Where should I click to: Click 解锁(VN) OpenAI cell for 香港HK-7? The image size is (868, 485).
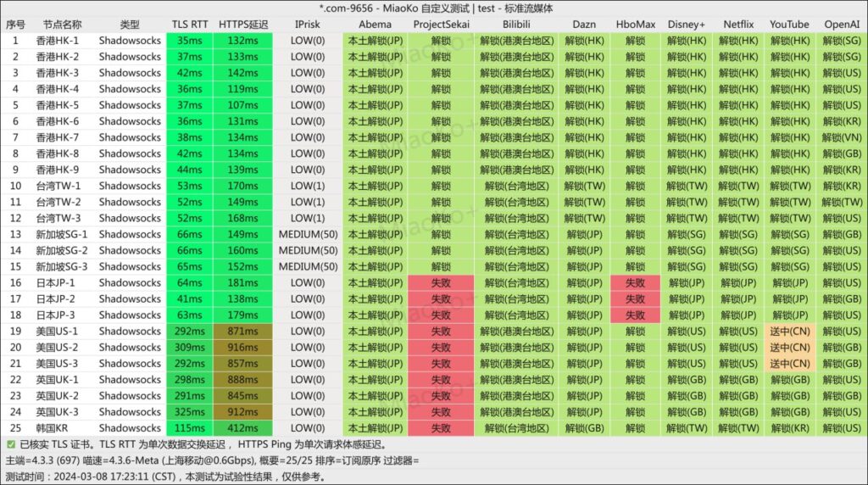(842, 137)
